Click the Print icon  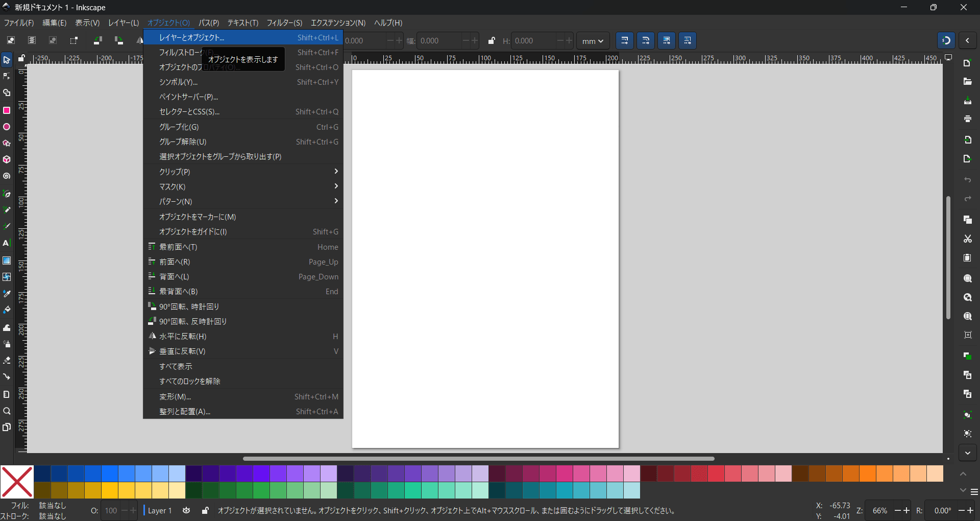[x=967, y=119]
